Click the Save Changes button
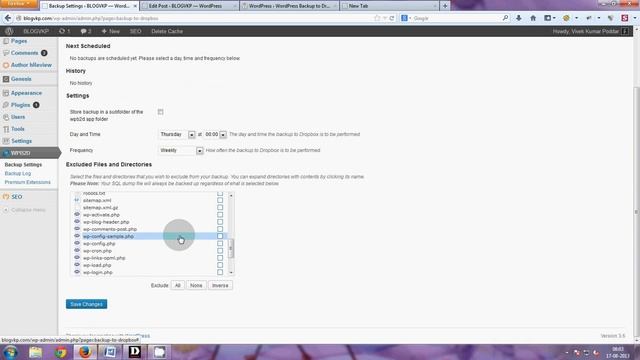This screenshot has height=360, width=640. tap(87, 304)
